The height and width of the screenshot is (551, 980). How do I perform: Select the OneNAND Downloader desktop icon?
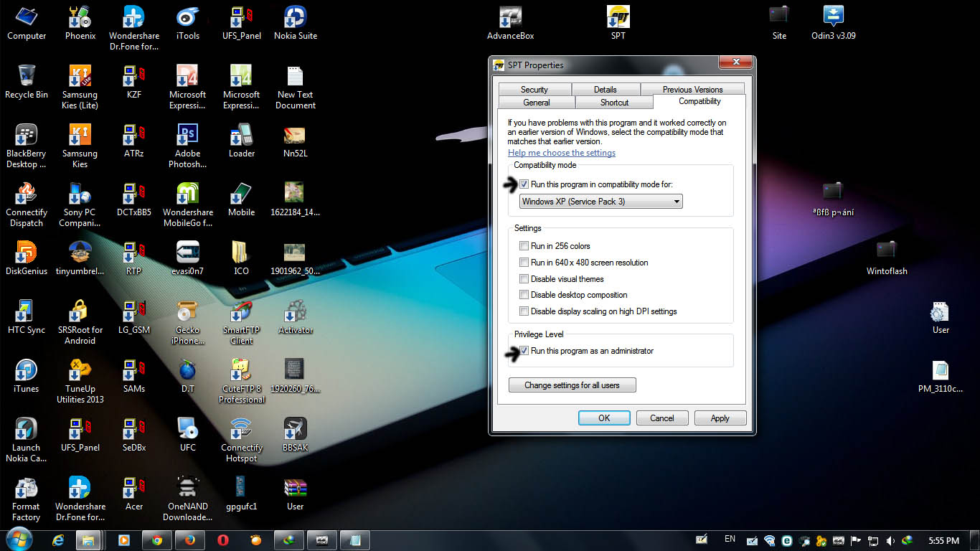tap(188, 499)
